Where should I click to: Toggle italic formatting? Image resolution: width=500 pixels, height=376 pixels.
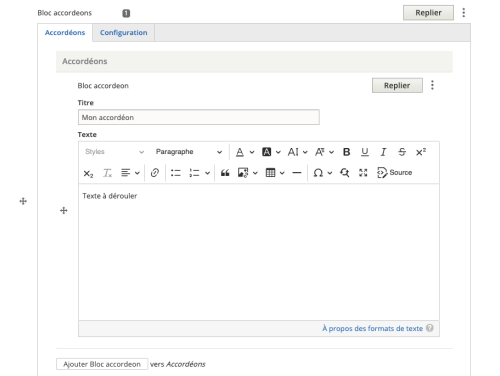point(383,152)
